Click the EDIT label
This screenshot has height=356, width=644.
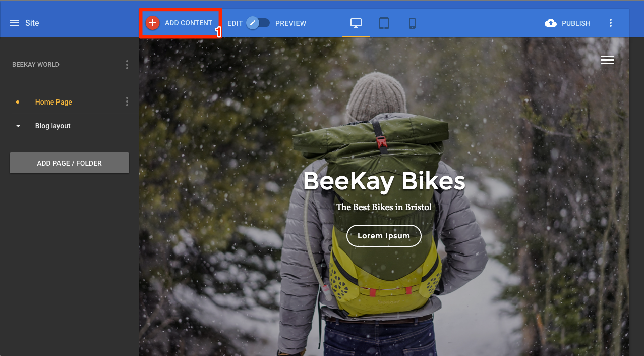pyautogui.click(x=235, y=23)
